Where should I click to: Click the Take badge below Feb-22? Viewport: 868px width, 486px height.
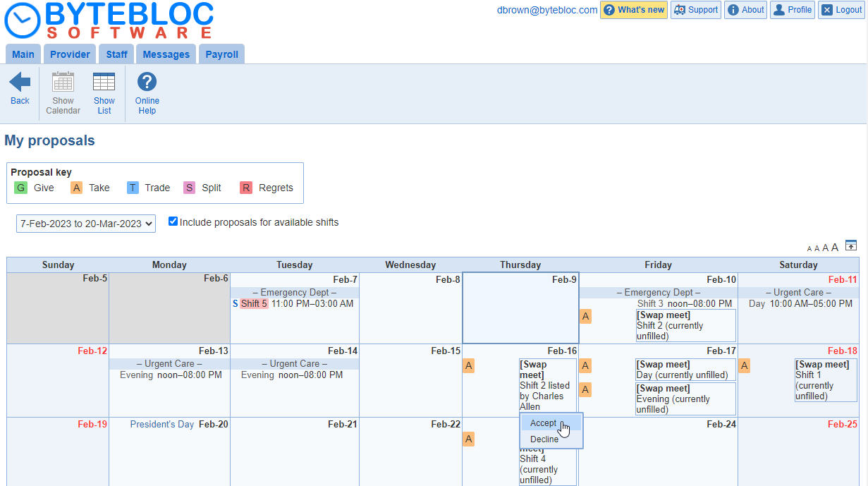coord(468,439)
